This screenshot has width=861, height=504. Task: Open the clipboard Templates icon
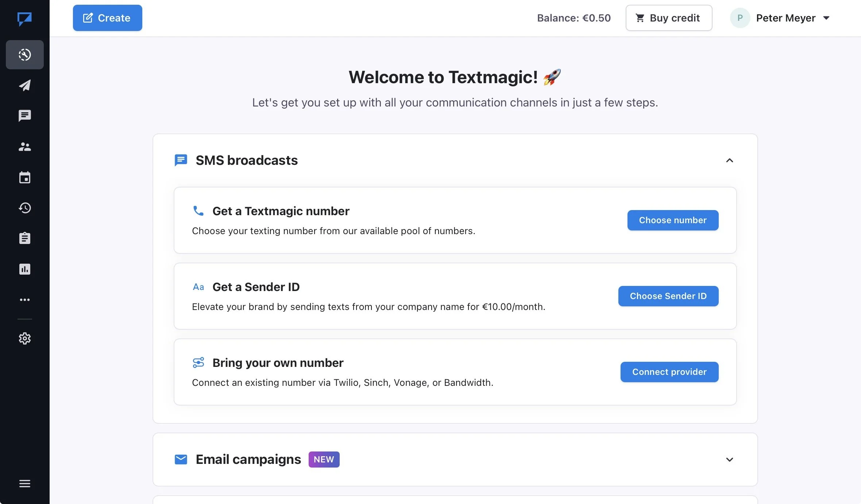pos(24,238)
